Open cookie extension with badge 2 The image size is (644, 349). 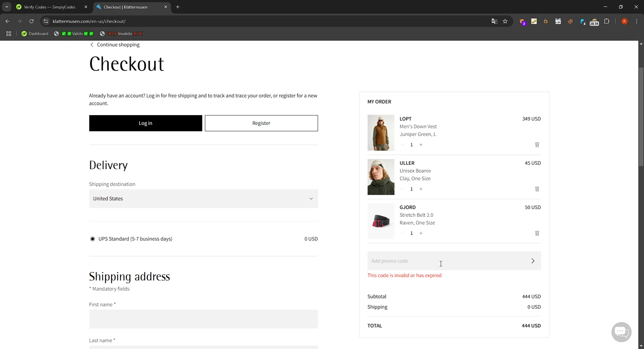tap(522, 21)
